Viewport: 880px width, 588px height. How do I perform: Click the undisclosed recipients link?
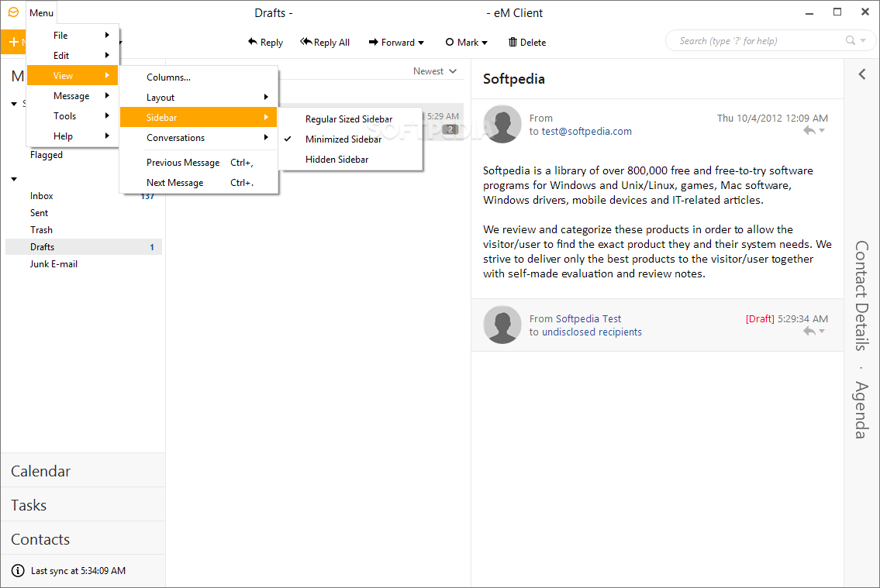coord(592,332)
